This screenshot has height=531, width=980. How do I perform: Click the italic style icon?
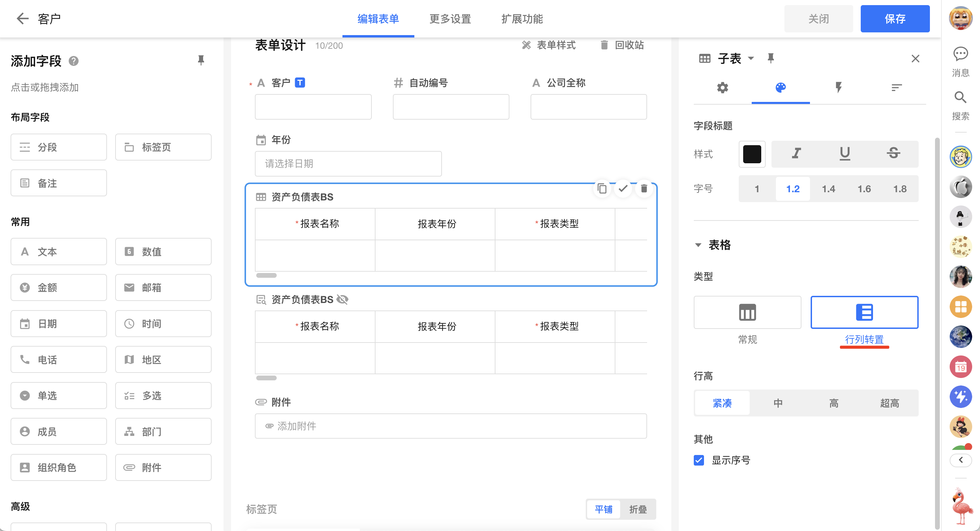pyautogui.click(x=796, y=153)
